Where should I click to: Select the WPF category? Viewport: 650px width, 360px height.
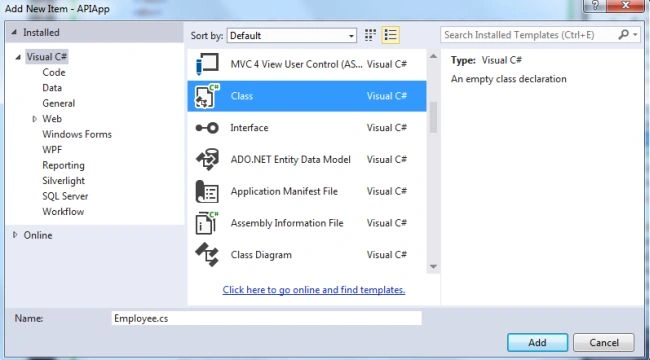(52, 150)
